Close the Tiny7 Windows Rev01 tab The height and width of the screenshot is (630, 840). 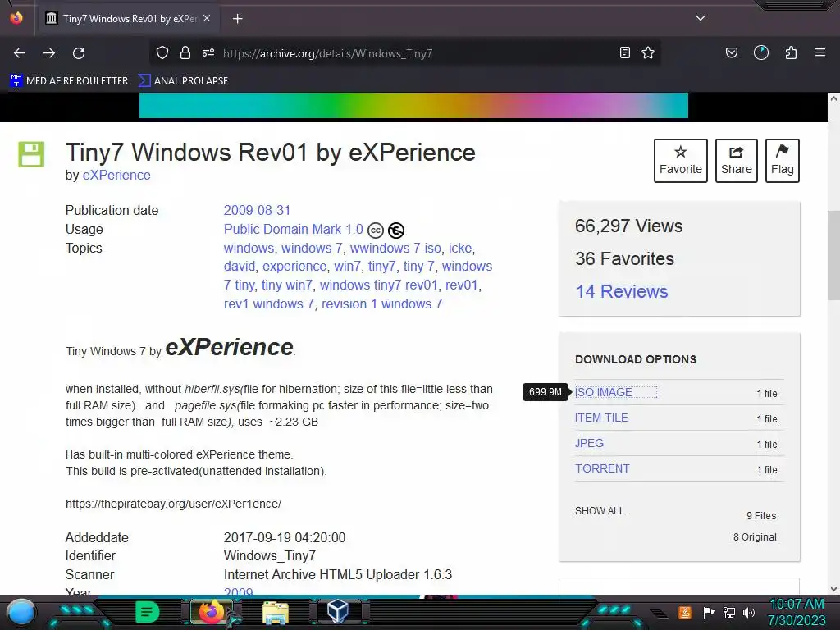[x=207, y=18]
